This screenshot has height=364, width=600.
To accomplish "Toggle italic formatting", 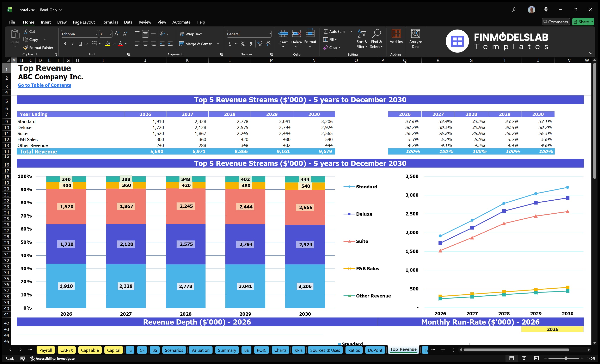I will coord(72,44).
